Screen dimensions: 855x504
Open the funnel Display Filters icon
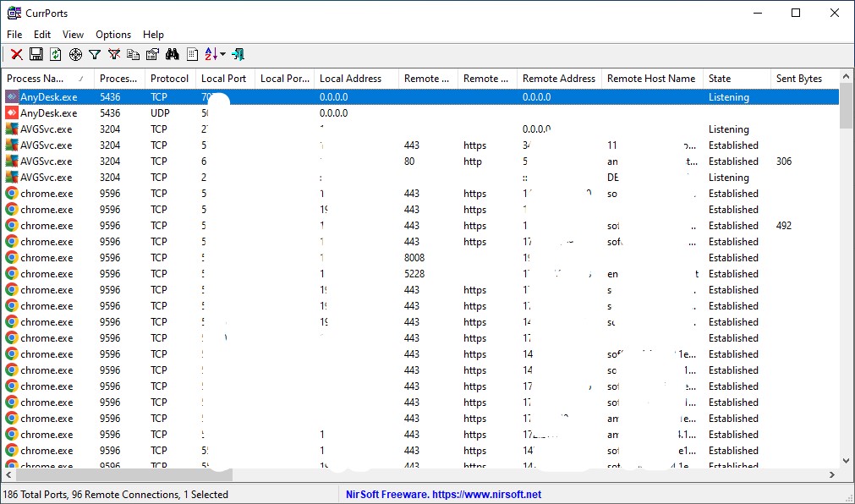click(95, 54)
